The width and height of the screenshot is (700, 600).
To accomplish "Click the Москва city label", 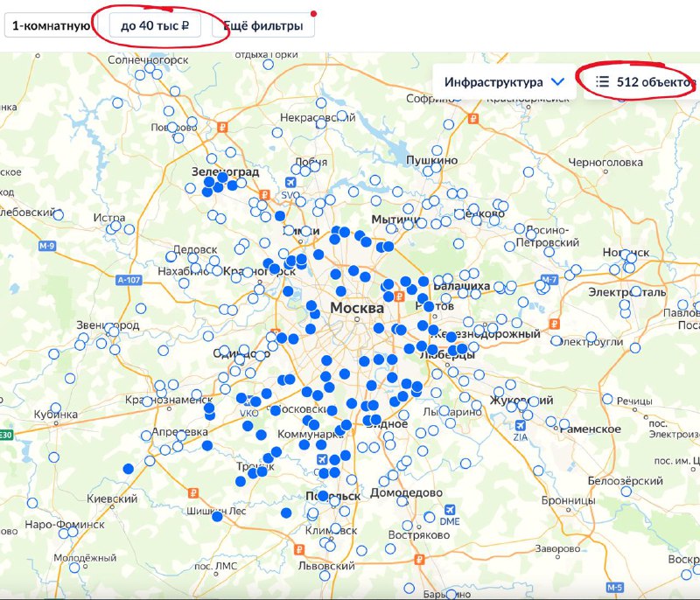I will click(357, 308).
